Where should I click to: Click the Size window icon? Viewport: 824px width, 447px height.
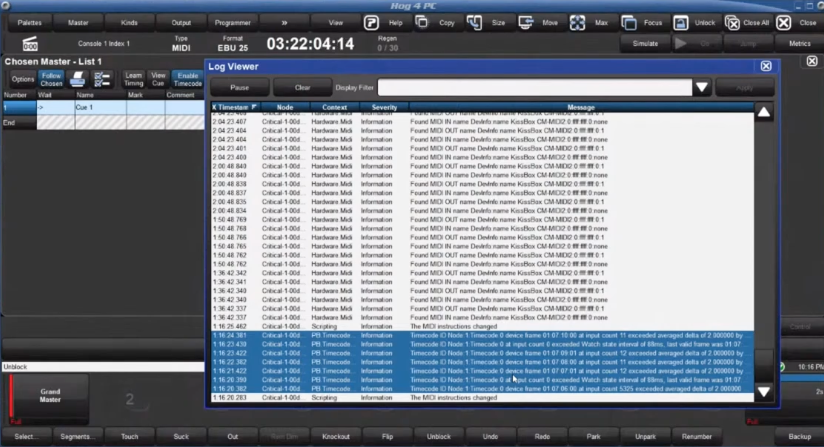[x=474, y=22]
